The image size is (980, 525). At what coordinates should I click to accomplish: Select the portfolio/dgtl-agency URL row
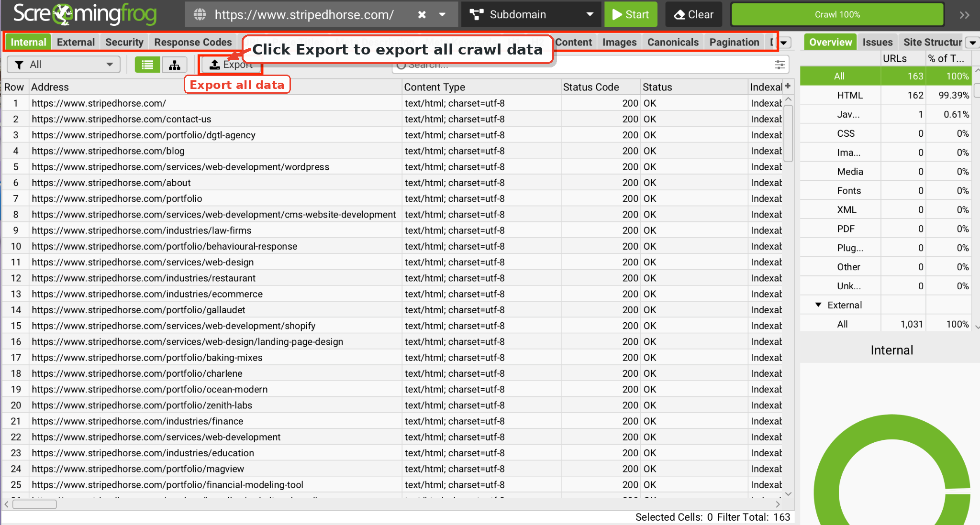[392, 135]
